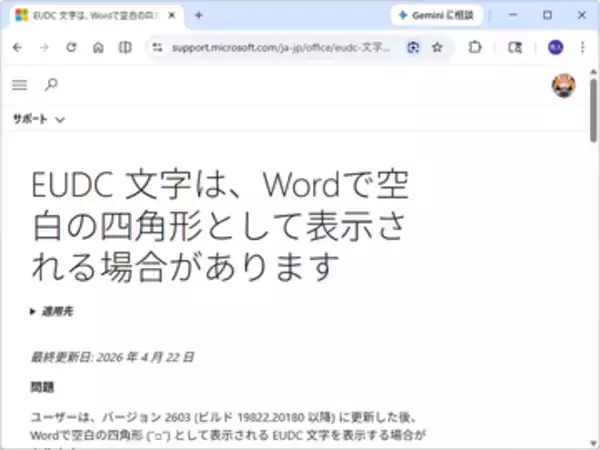Open the Chrome profile avatar
Viewport: 600px width, 450px height.
(555, 47)
